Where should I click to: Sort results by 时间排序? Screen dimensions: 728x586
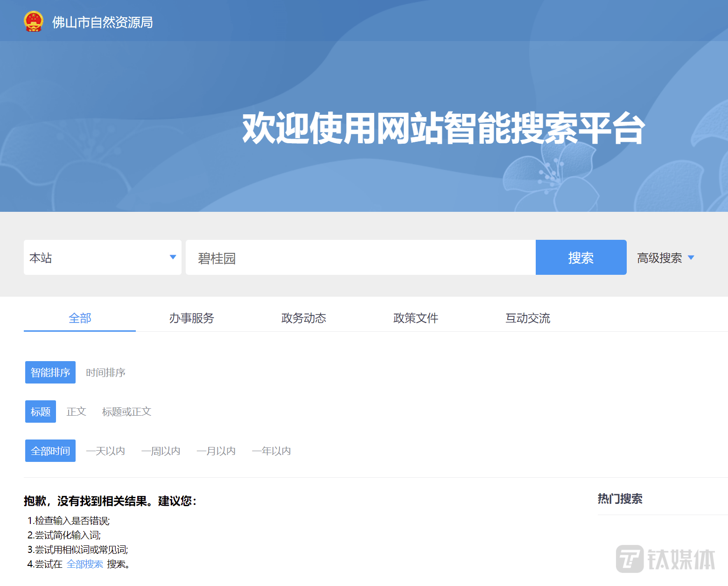pos(106,372)
